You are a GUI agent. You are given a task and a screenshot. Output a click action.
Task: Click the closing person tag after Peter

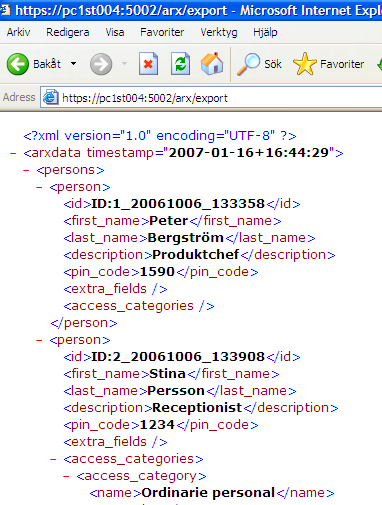point(84,323)
